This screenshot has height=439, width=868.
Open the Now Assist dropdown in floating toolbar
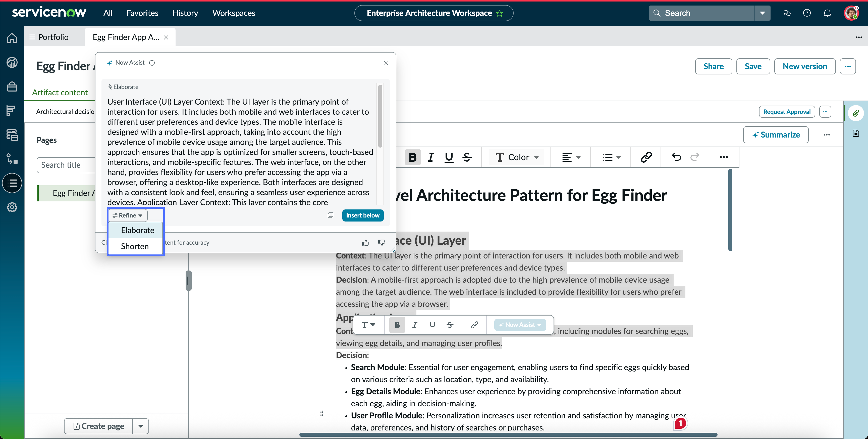point(520,325)
